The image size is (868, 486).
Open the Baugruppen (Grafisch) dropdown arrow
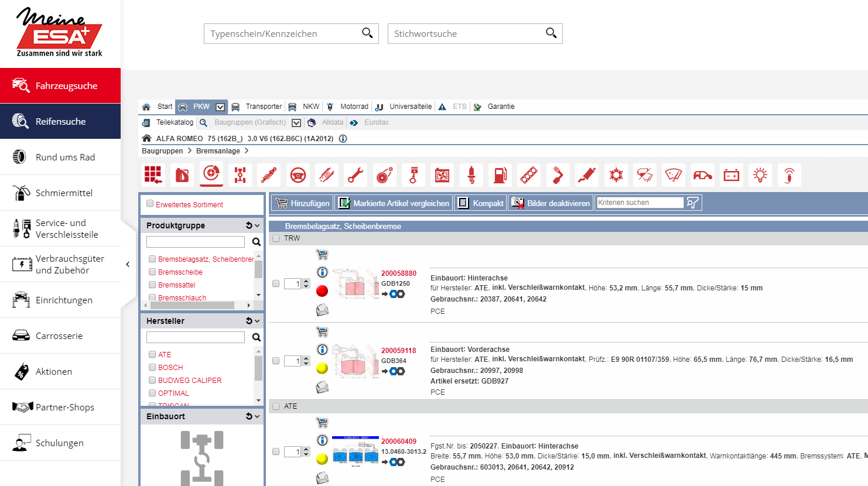point(296,122)
